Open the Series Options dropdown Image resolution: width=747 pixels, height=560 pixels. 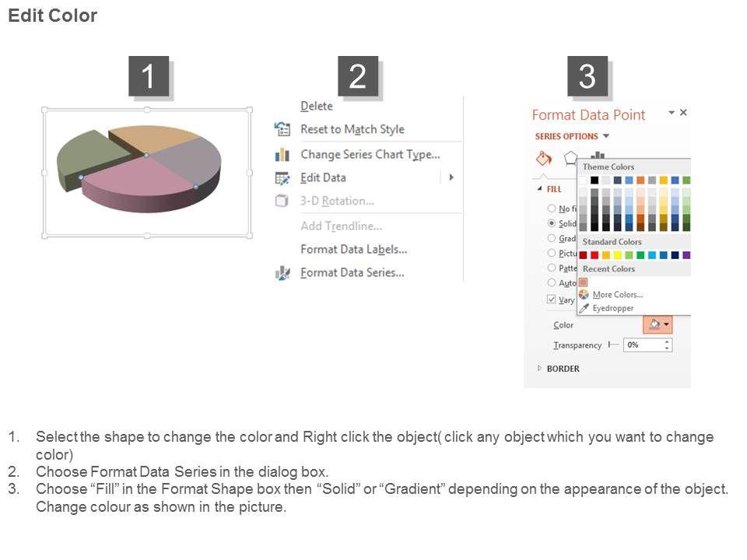(x=606, y=137)
